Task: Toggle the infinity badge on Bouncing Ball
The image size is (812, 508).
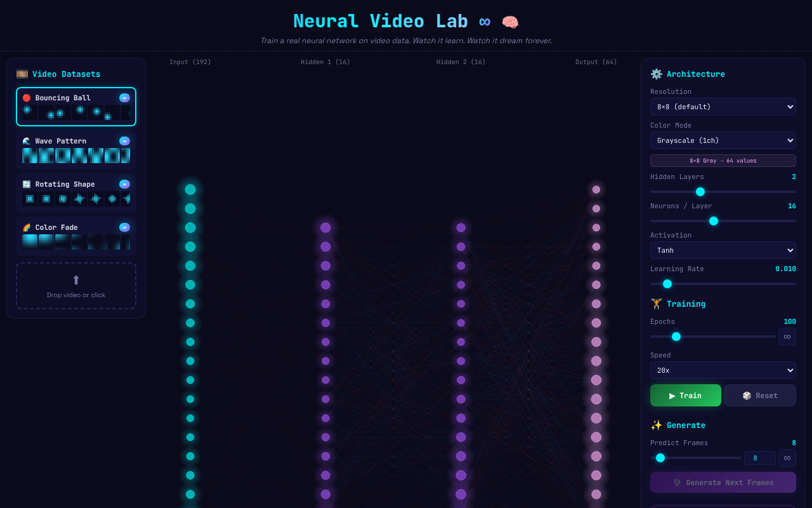Action: [124, 97]
